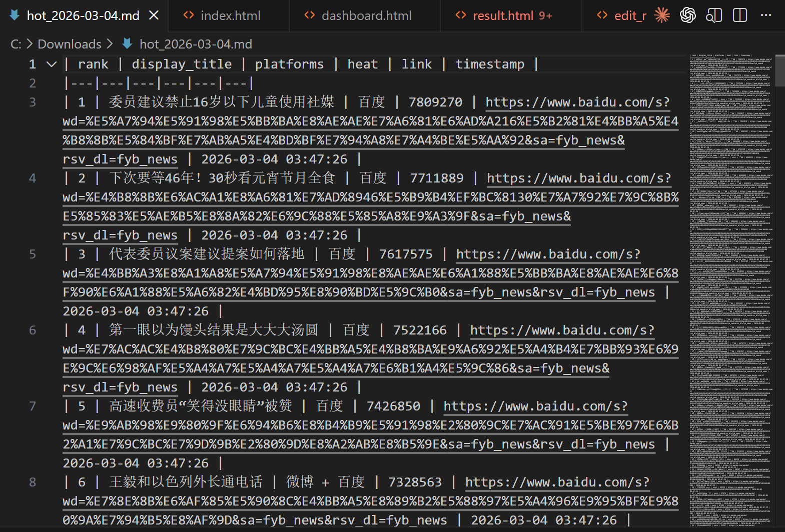Split the editor right
The image size is (785, 532).
pos(740,15)
